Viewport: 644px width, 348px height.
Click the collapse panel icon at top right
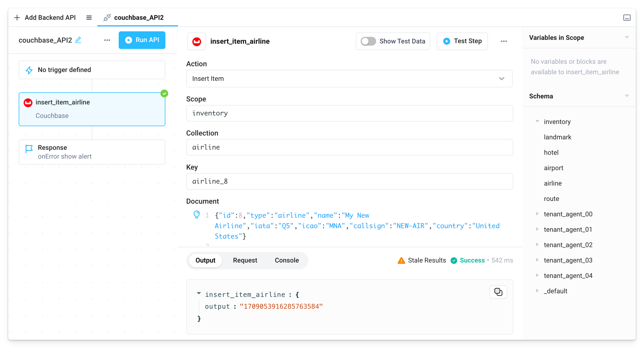coord(627,17)
